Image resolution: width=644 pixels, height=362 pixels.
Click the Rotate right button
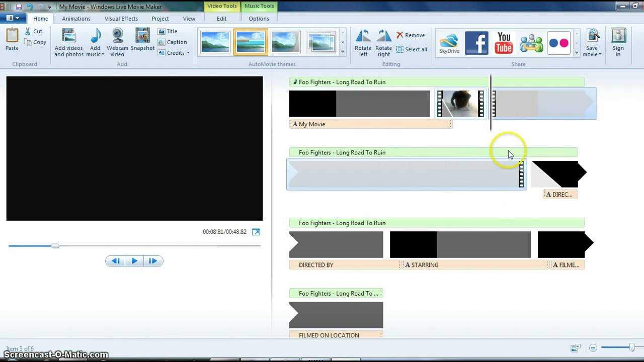coord(384,42)
